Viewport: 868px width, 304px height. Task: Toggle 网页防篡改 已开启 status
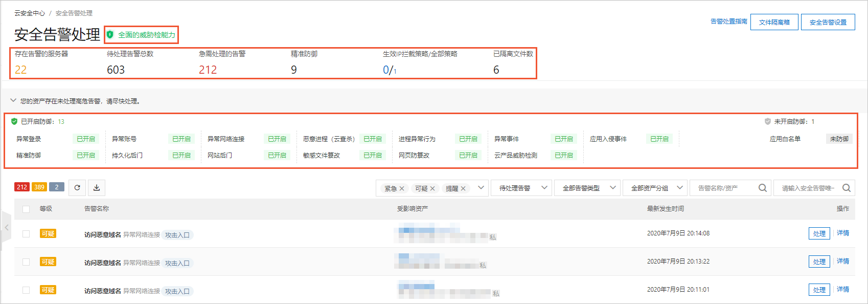pos(468,155)
